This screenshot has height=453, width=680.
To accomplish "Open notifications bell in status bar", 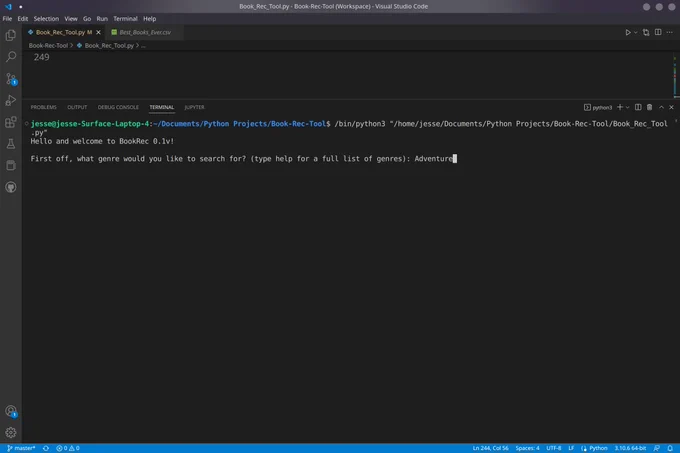I will (670, 448).
